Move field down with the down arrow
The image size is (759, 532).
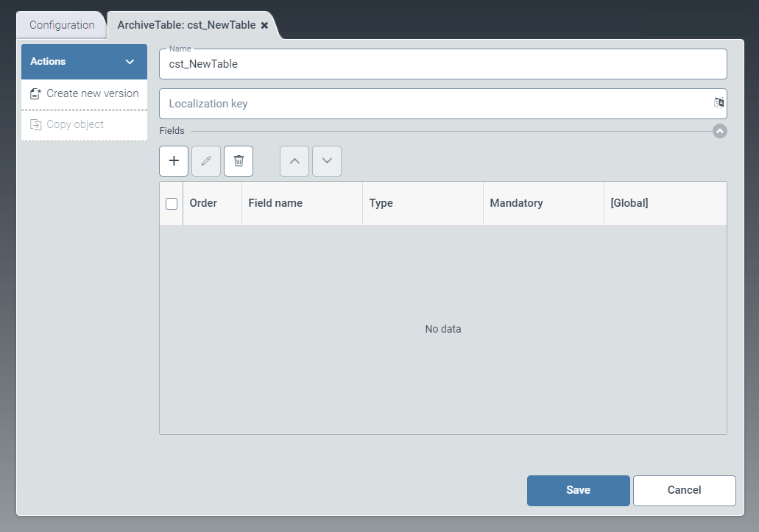[x=327, y=161]
